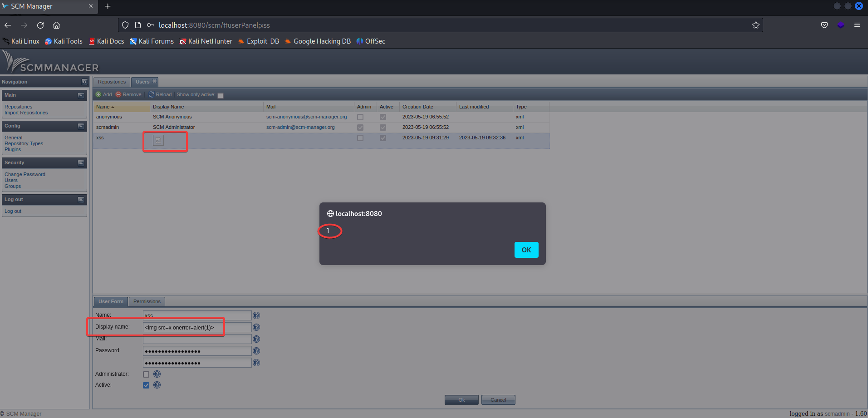Toggle the Show only active checkbox
Screen dimensions: 868x418
point(221,95)
